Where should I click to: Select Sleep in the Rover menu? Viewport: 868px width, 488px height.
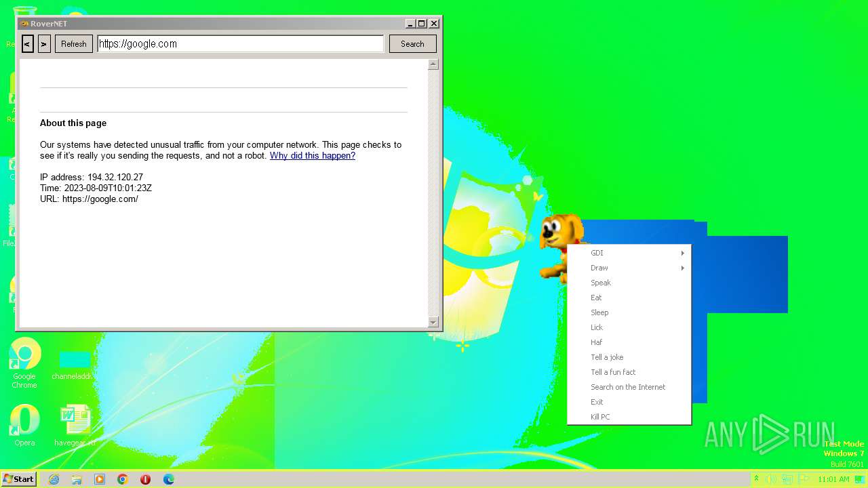click(629, 312)
